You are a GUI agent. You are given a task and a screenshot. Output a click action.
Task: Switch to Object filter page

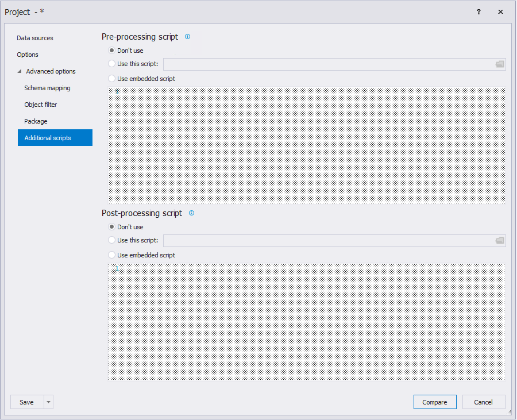(40, 105)
